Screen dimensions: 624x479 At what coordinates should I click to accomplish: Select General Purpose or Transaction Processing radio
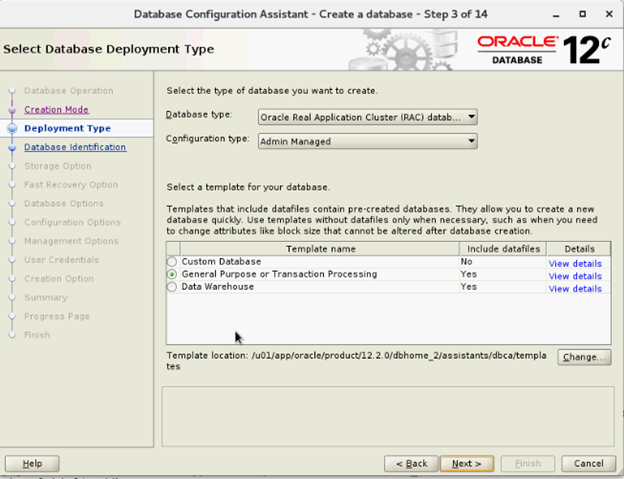tap(172, 275)
